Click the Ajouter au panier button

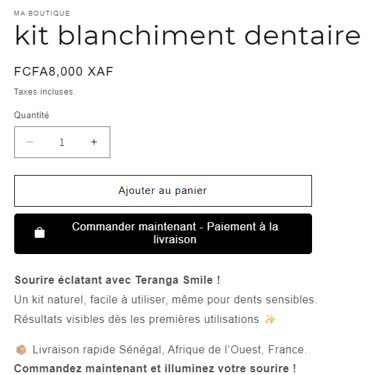point(163,191)
